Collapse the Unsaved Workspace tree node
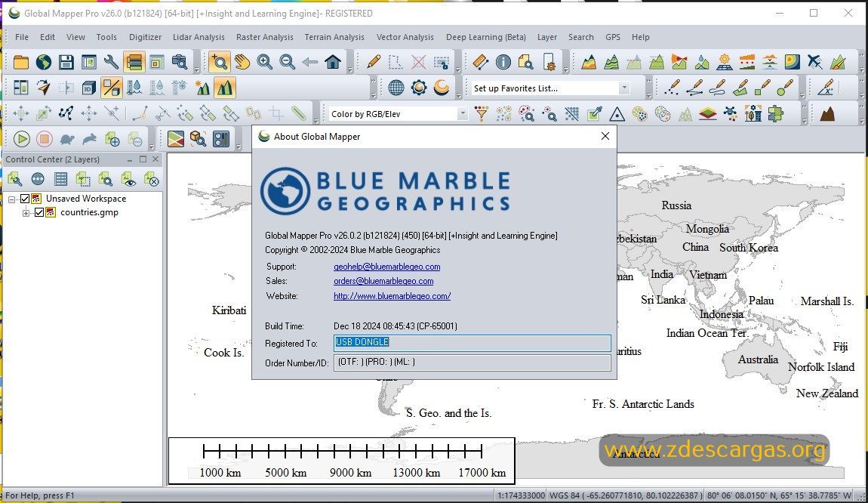Viewport: 868px width, 503px height. [11, 199]
